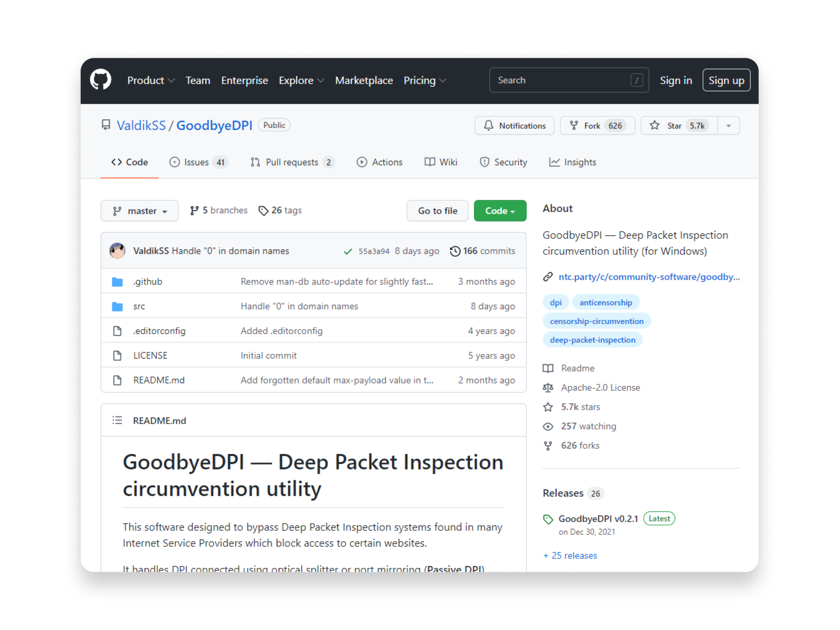Click the fork icon beside 626 forks

(x=548, y=446)
